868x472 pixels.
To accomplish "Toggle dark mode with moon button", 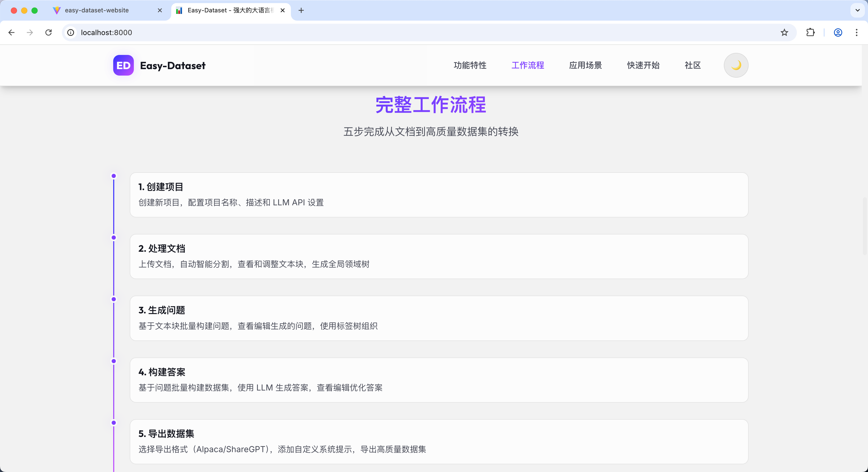I will (x=736, y=65).
